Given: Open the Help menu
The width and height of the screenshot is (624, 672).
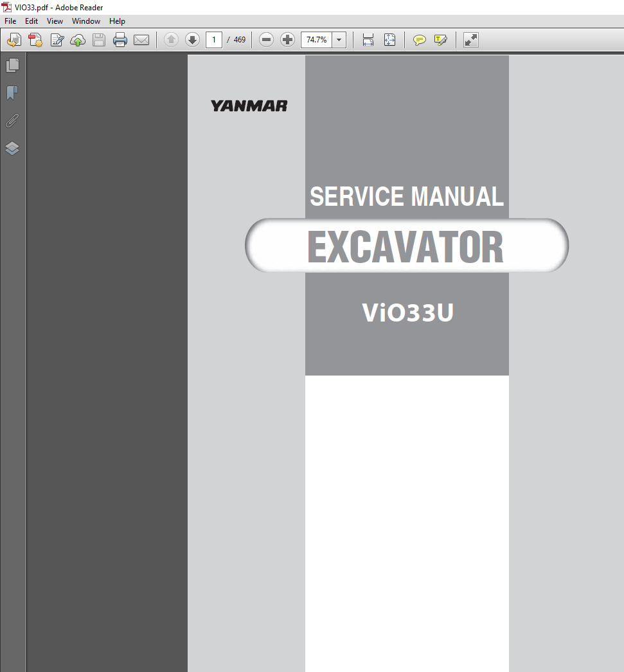Looking at the screenshot, I should point(117,21).
